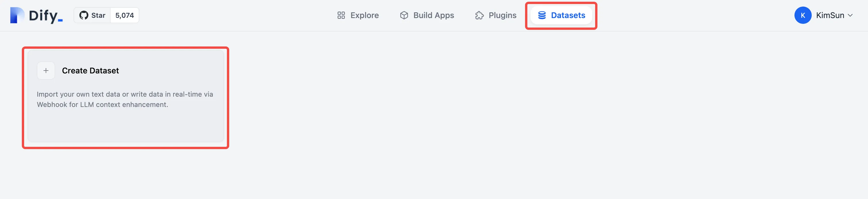Click the GitHub octocat icon
This screenshot has width=868, height=199.
tap(84, 15)
